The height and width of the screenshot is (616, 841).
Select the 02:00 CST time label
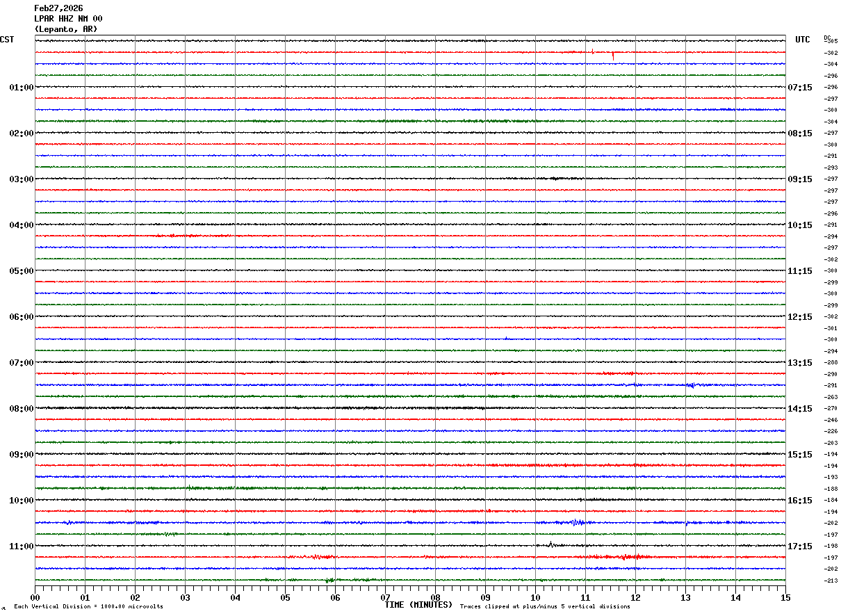(x=22, y=133)
